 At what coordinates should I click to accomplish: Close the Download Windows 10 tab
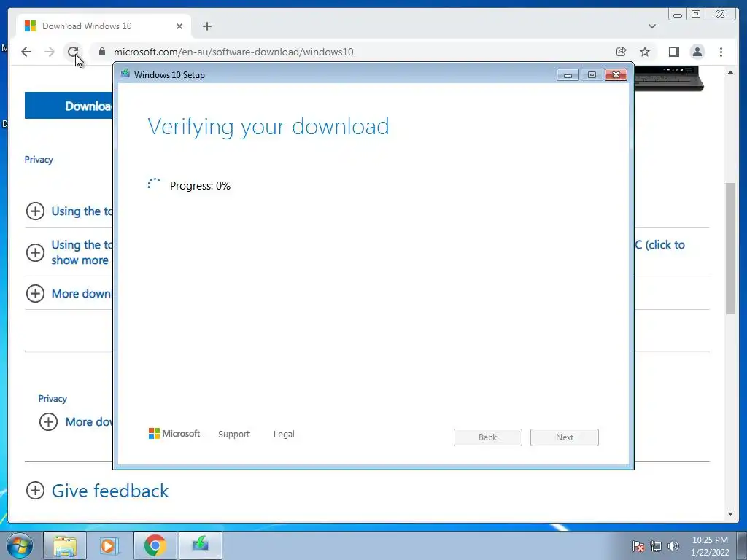coord(179,26)
